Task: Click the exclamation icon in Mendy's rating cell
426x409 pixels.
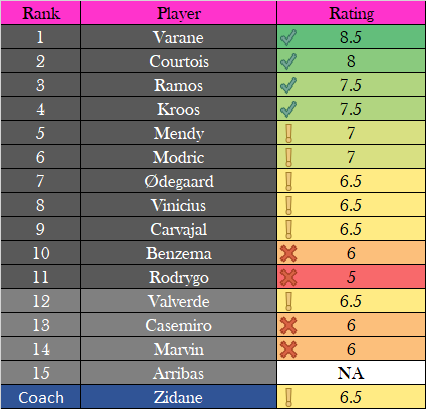Action: coord(288,133)
